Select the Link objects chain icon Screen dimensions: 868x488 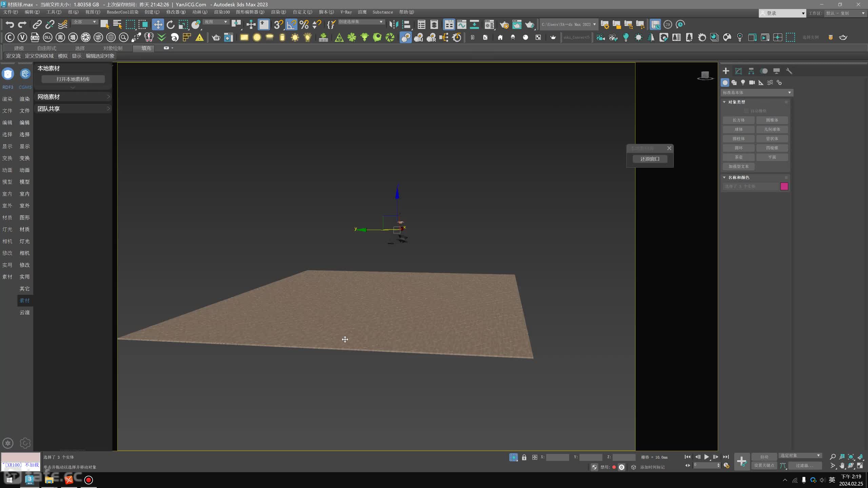37,24
